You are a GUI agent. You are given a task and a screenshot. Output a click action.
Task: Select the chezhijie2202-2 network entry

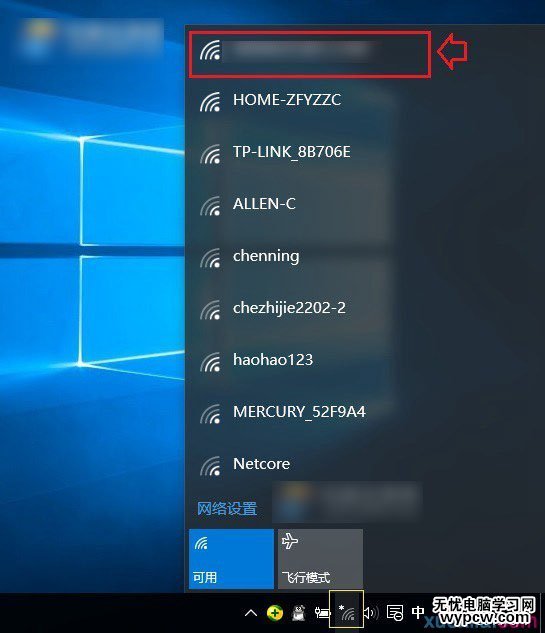point(308,309)
